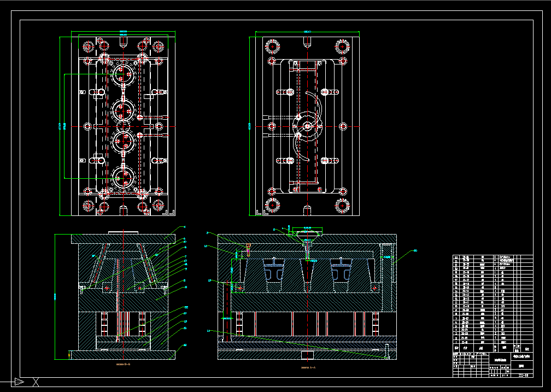Viewport: 551px width, 392px height.
Task: Pick the right molded part outline in the A-A section
Action: (x=341, y=270)
